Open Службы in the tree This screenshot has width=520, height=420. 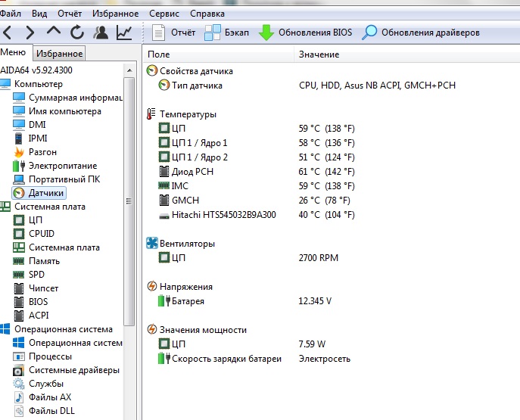tap(38, 384)
